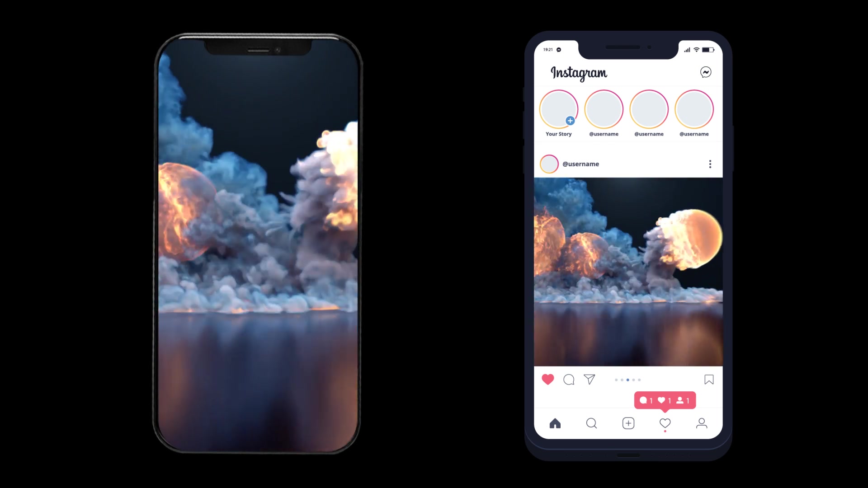Navigate to Profile tab in bottom bar
Viewport: 868px width, 488px height.
tap(702, 423)
